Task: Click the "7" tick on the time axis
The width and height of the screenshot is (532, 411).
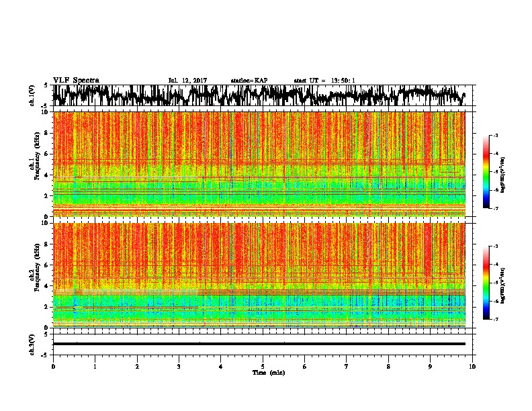Action: (347, 367)
